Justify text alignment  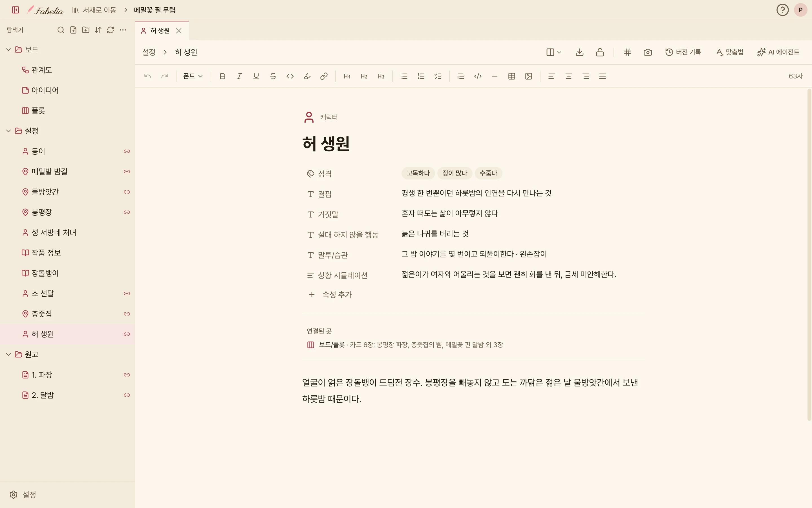tap(602, 76)
